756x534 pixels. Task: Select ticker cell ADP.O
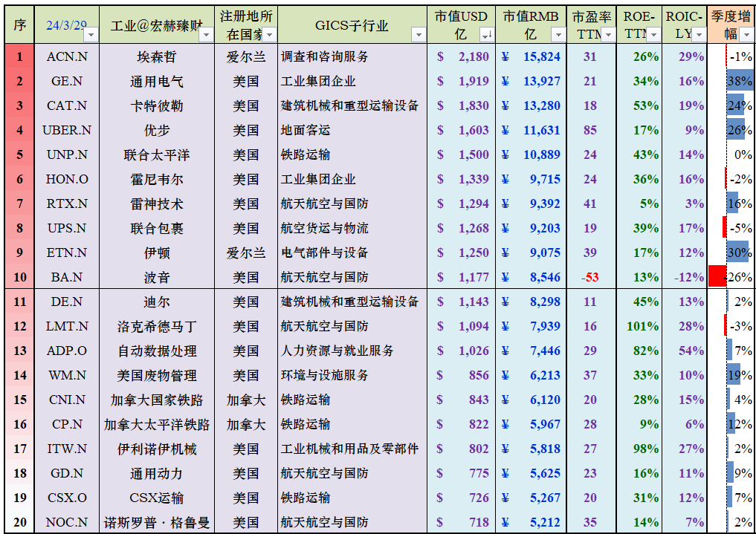coord(67,351)
